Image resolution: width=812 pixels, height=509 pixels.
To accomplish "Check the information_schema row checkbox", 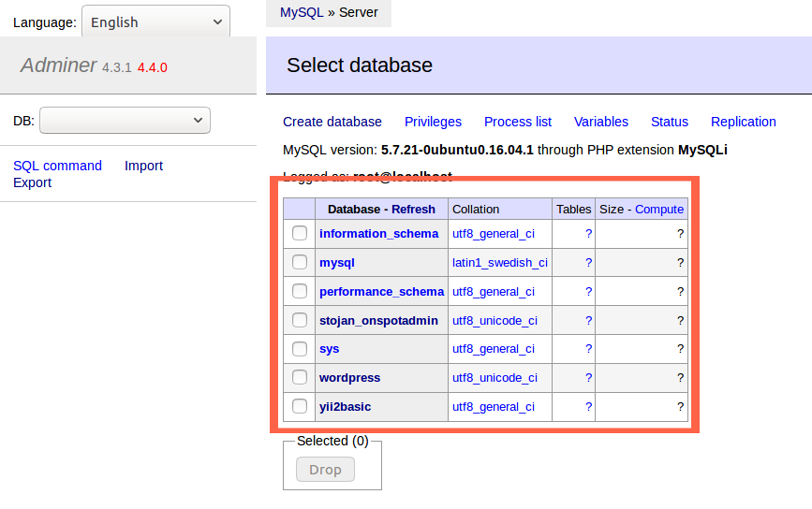I will (300, 233).
